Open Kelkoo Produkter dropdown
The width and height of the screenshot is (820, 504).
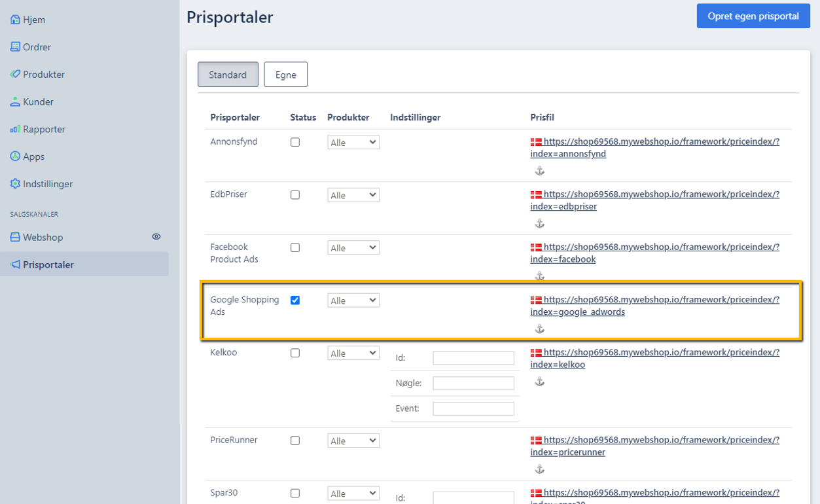pyautogui.click(x=353, y=353)
